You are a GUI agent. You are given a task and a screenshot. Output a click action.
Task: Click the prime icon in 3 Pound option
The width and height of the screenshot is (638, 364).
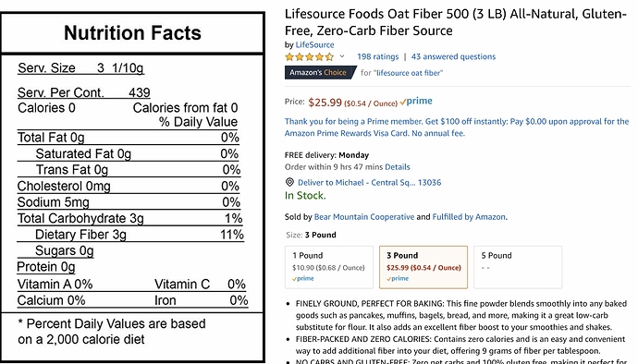coord(398,279)
